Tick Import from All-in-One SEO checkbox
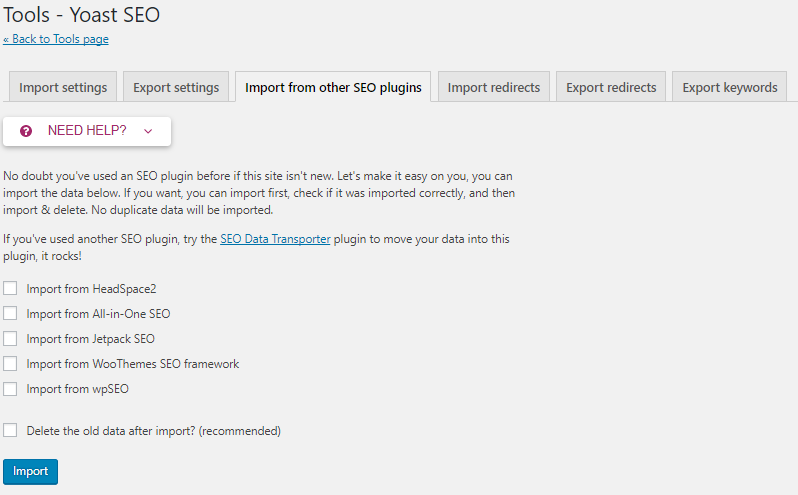 pos(10,313)
